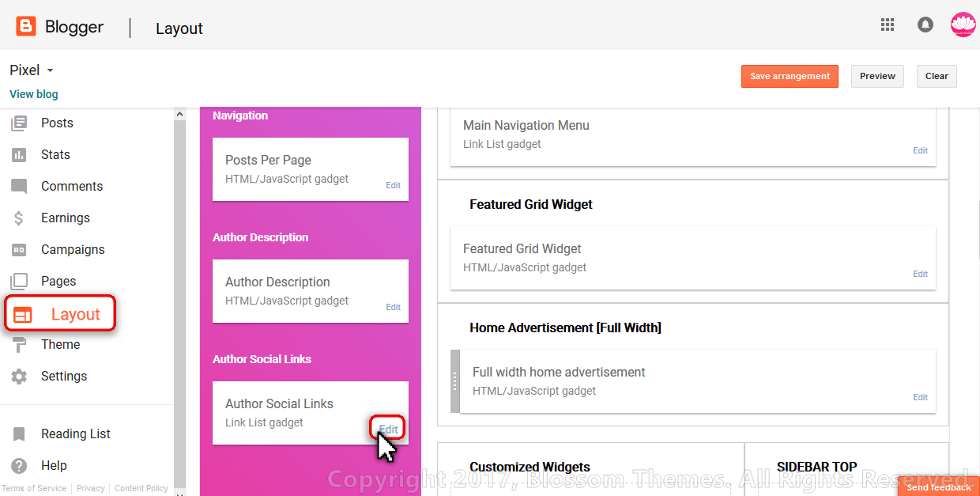Click the Preview button
Screen dimensions: 980x496
pos(877,76)
